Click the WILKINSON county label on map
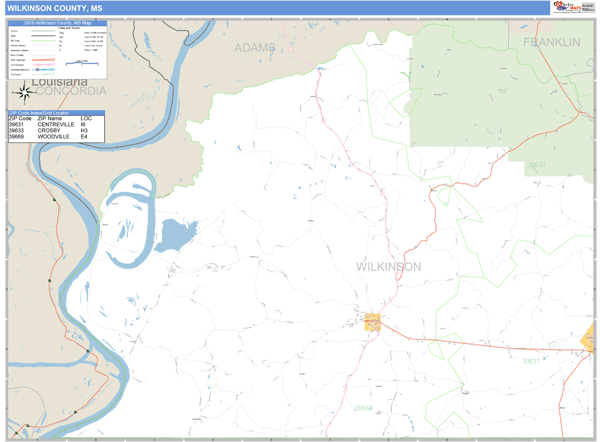This screenshot has height=442, width=600. [x=388, y=267]
